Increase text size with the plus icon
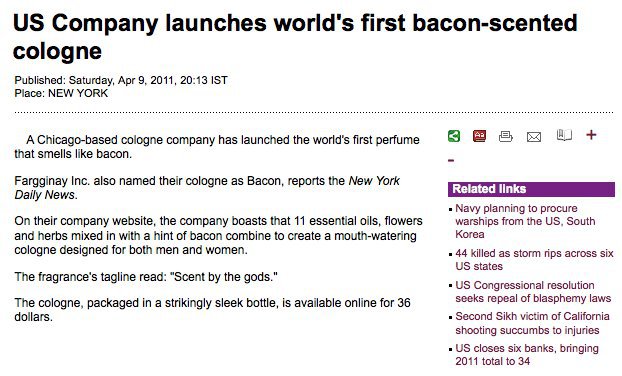Image resolution: width=622 pixels, height=376 pixels. tap(591, 135)
